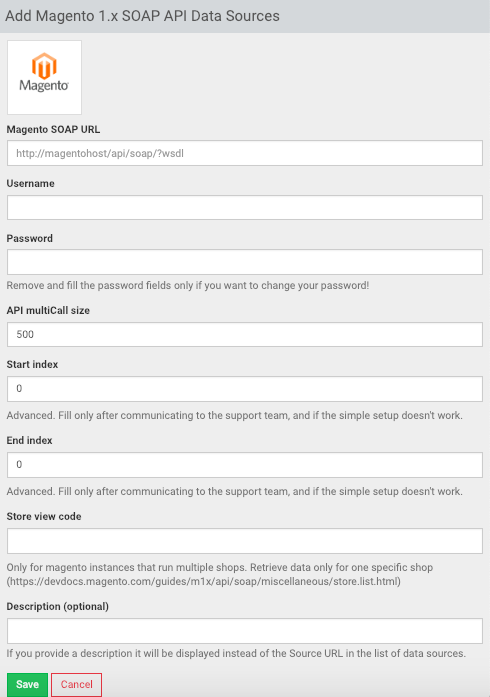Click into the Start index field
This screenshot has width=490, height=697.
coord(245,389)
